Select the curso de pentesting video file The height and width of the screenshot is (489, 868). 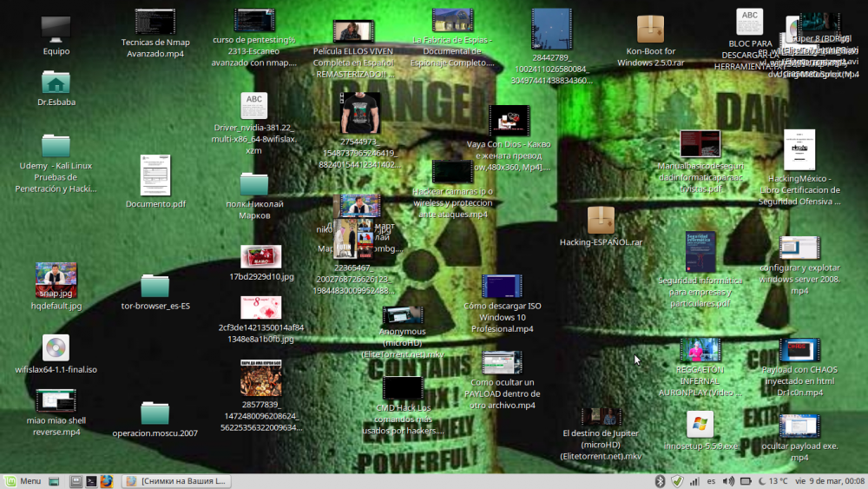click(x=254, y=21)
